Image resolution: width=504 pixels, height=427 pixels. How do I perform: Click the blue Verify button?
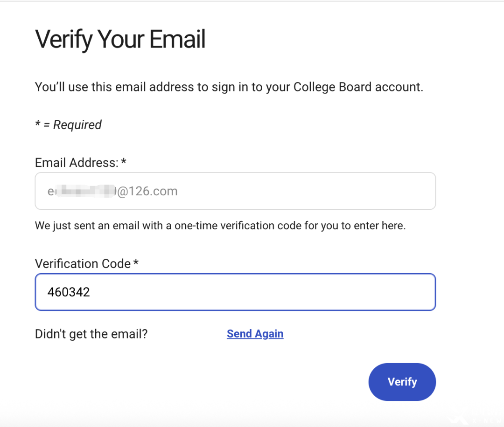(x=402, y=382)
